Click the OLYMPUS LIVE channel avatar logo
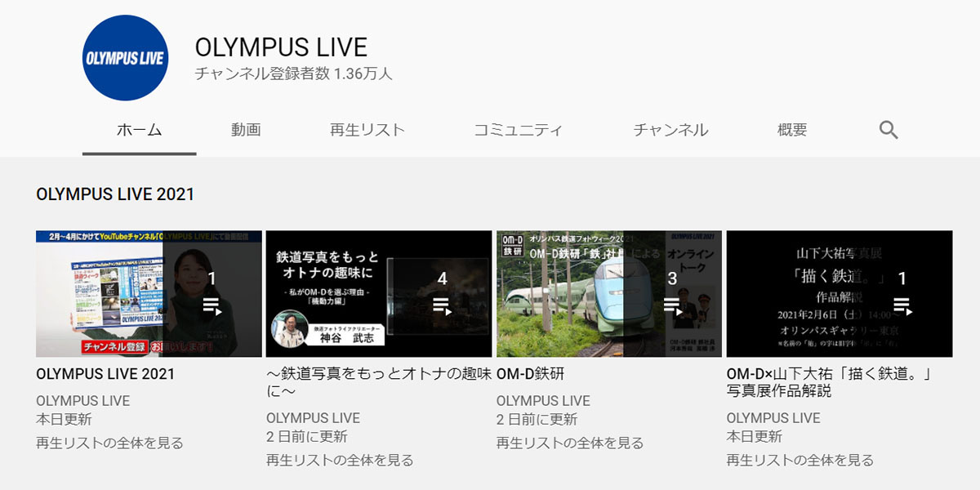Viewport: 980px width, 490px height. (125, 58)
